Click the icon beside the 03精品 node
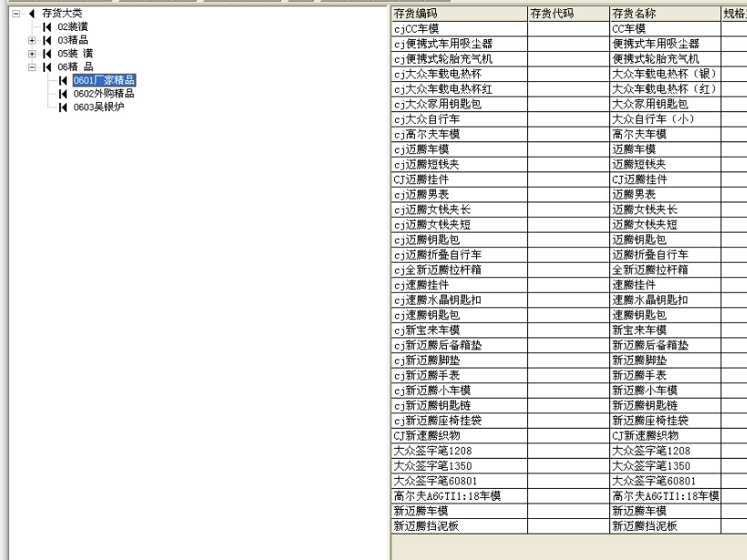Screen dimensions: 747x560 [47, 40]
